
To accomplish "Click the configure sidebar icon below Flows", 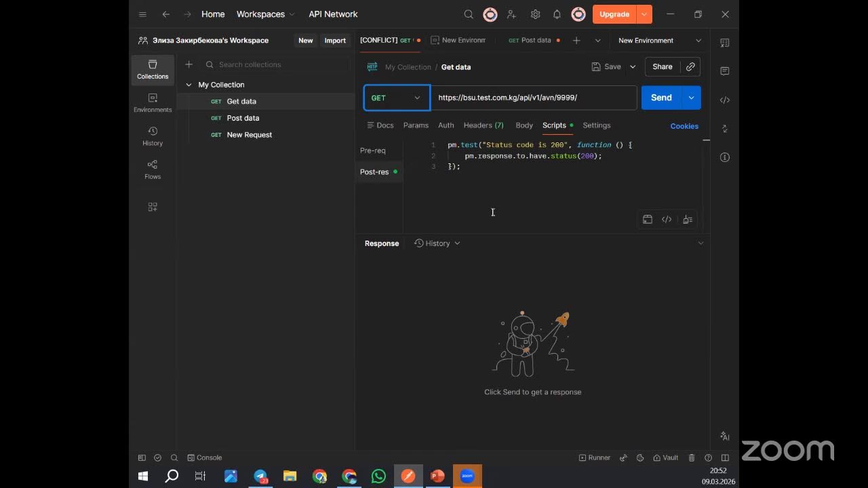I will point(153,207).
